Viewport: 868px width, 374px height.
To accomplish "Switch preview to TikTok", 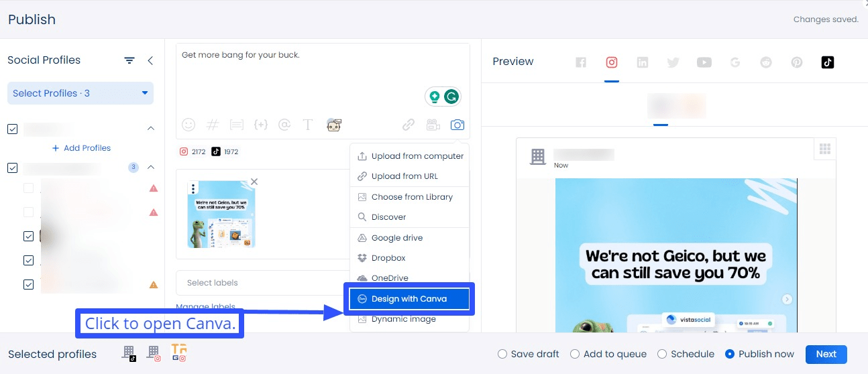I will tap(828, 62).
